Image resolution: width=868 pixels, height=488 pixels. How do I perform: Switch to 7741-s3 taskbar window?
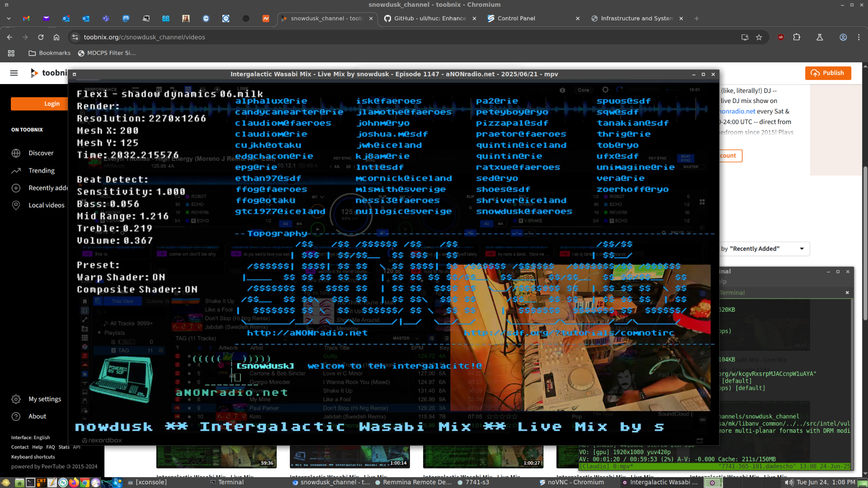[473, 482]
